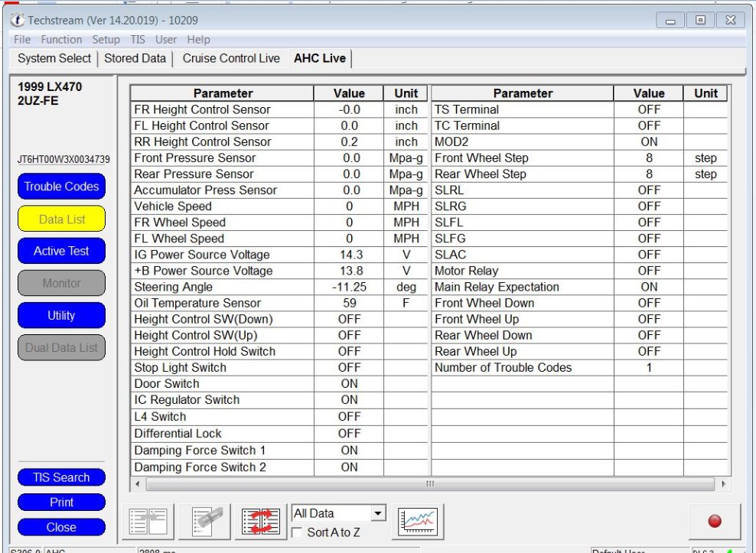This screenshot has width=756, height=553.
Task: Click the horizontal scrollbar thumb below the table
Action: (430, 483)
